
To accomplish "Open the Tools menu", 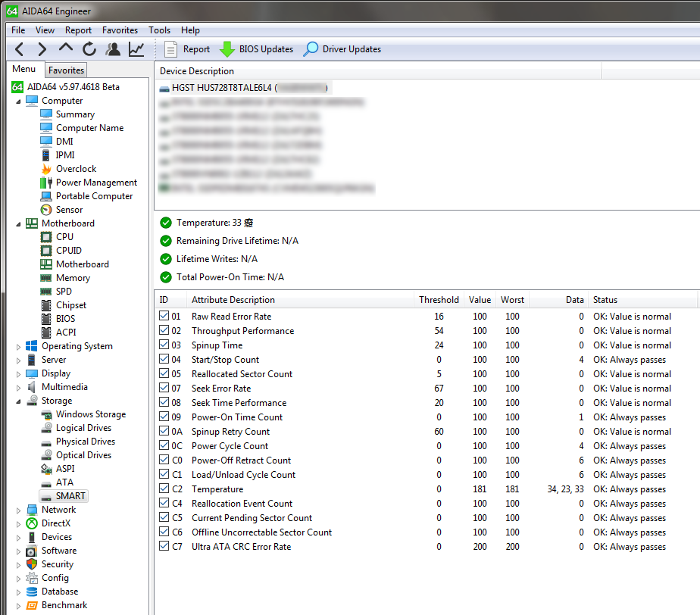I will 159,30.
